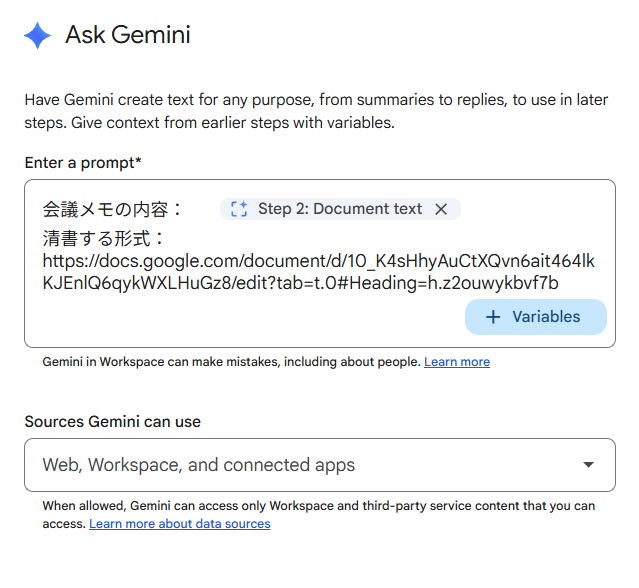Open the Variables picker button
639x588 pixels.
tap(535, 317)
